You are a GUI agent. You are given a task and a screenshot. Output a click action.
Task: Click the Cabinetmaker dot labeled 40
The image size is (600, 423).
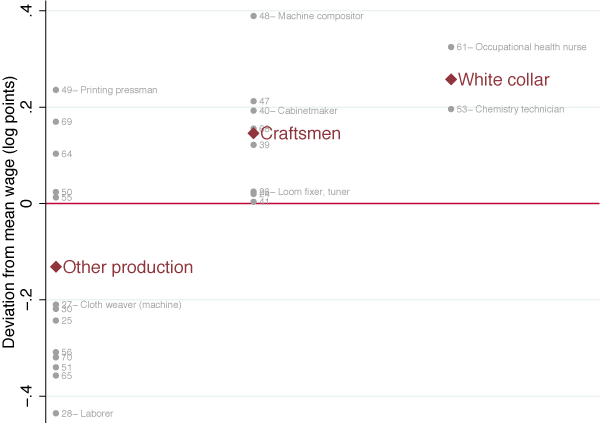pyautogui.click(x=254, y=111)
